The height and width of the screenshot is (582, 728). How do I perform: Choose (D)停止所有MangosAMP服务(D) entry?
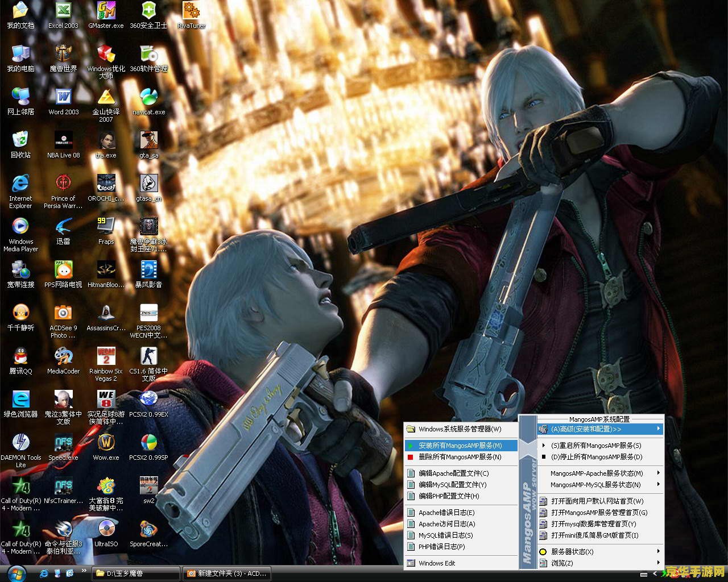coord(601,457)
